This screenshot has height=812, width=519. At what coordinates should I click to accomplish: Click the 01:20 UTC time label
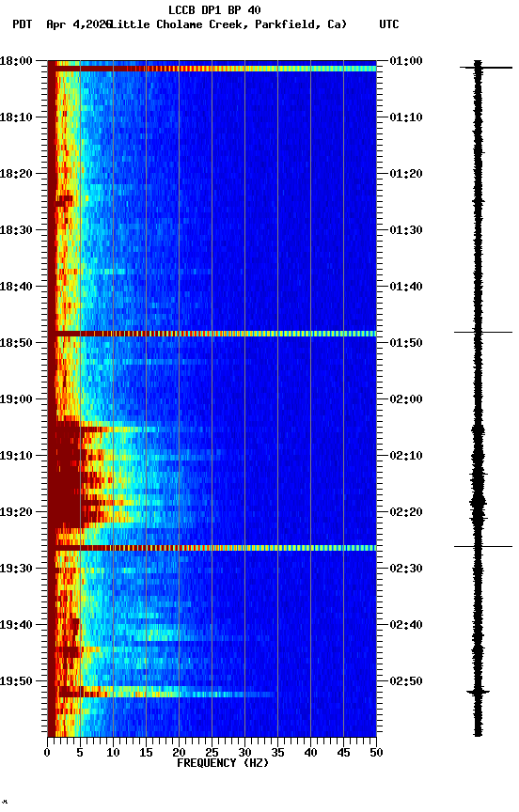[x=406, y=174]
